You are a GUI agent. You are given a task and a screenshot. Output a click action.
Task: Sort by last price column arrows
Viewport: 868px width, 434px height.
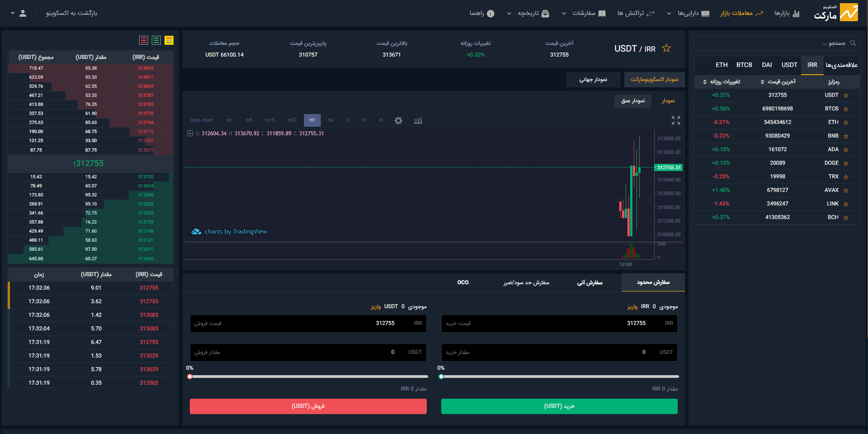pos(762,82)
